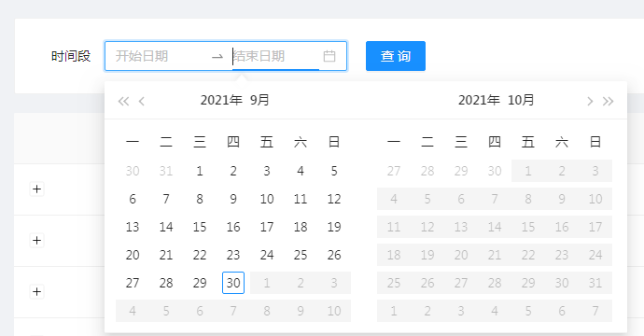644x336 pixels.
Task: Pick September 15 in the calendar
Action: pos(200,227)
